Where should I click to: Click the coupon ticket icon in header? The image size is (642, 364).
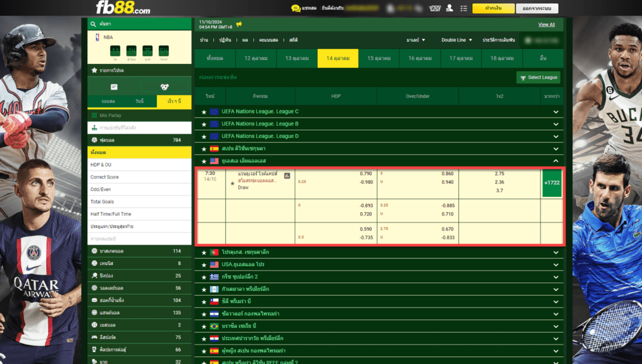pyautogui.click(x=435, y=8)
